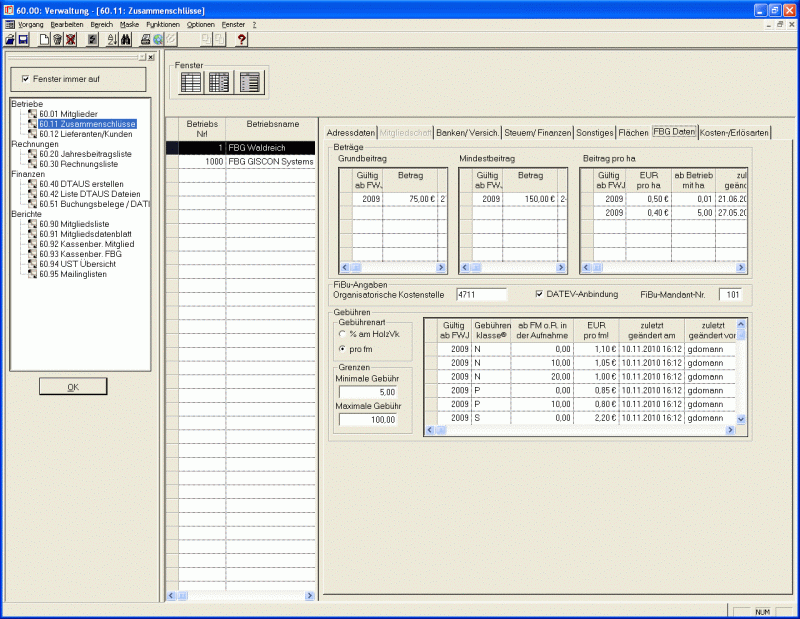Image resolution: width=800 pixels, height=619 pixels.
Task: Click the trash can delete icon
Action: pyautogui.click(x=57, y=40)
